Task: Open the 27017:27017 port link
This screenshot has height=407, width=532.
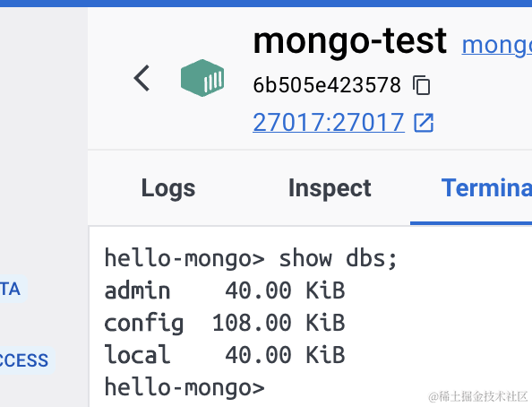Action: [x=329, y=122]
